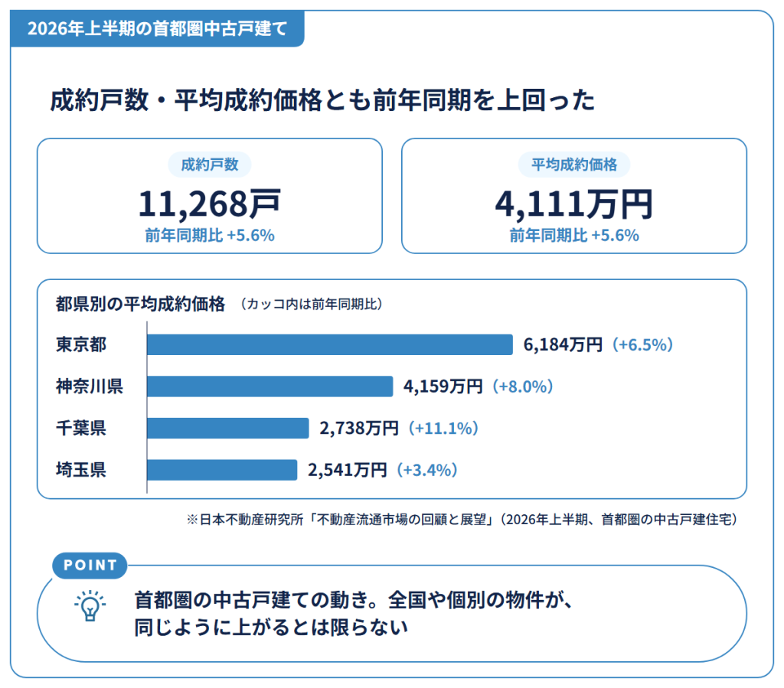Click the heading 成約戸数・平均成約価格とも前年同期を上回った
This screenshot has width=784, height=688.
point(322,100)
